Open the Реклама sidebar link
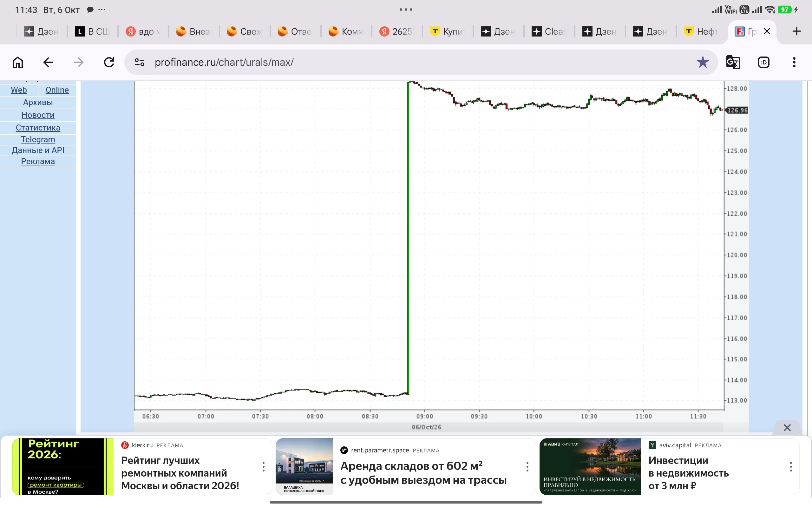 pos(38,162)
